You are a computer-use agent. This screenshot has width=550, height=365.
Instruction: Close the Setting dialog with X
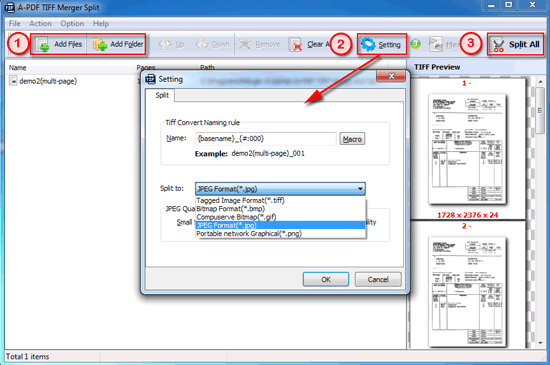click(x=391, y=76)
